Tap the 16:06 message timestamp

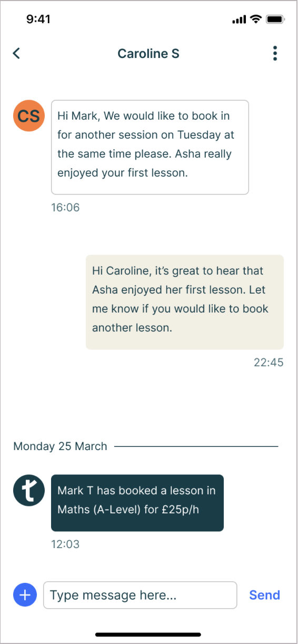(65, 208)
